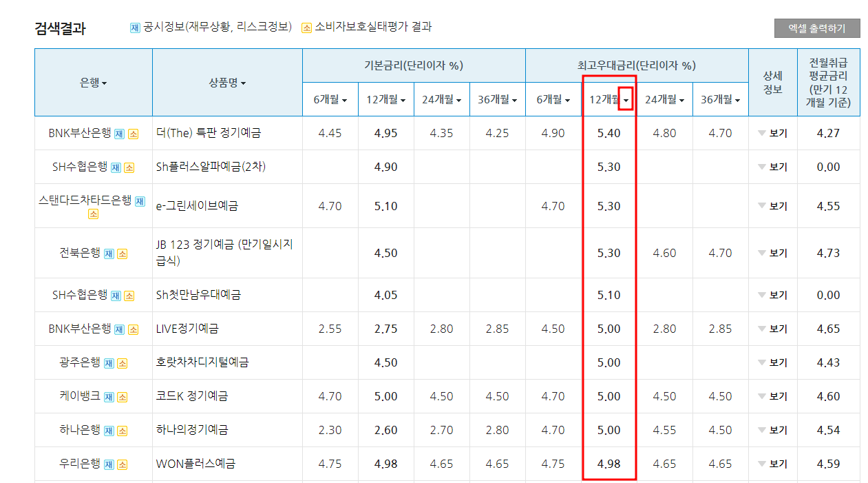Expand 보기 details for JB 123 정기예금

772,254
